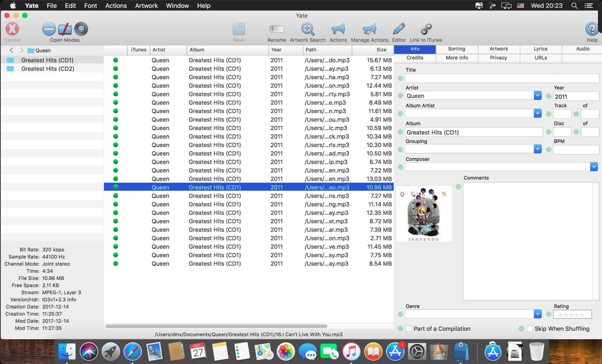This screenshot has height=364, width=602.
Task: Open Finder from the dock
Action: point(67,351)
